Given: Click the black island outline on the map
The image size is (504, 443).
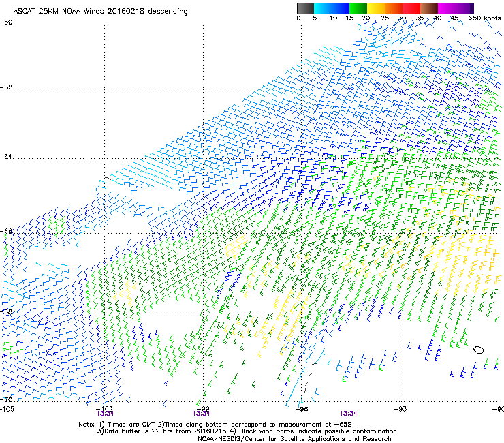Looking at the screenshot, I should [478, 350].
